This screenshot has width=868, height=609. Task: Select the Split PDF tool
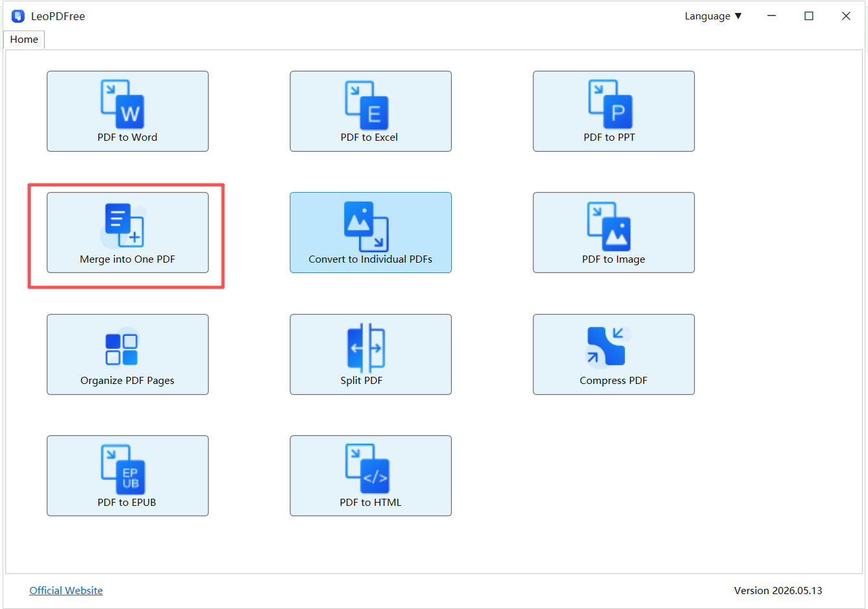[x=371, y=354]
